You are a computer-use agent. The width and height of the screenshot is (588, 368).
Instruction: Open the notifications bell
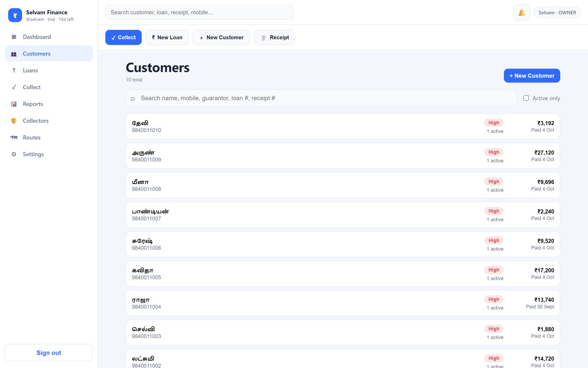521,13
